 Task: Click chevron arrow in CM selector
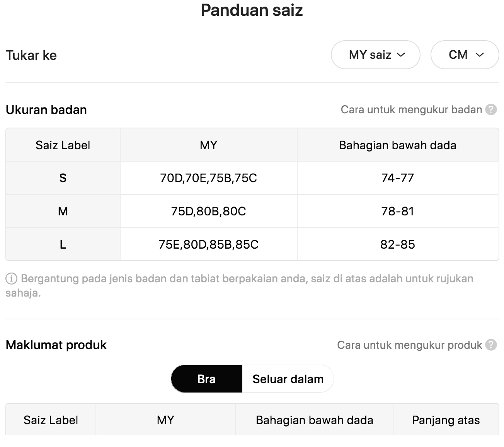pos(480,55)
